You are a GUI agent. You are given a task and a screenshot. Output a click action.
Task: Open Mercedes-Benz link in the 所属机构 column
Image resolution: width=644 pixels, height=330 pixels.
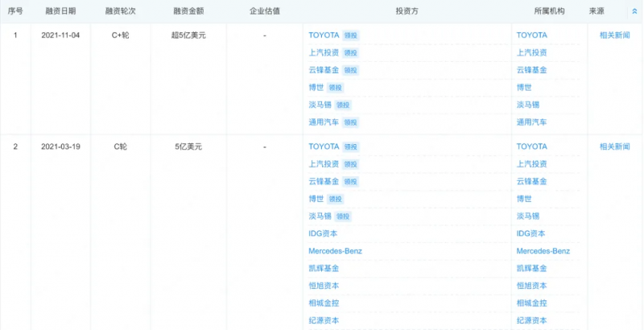[x=543, y=251]
